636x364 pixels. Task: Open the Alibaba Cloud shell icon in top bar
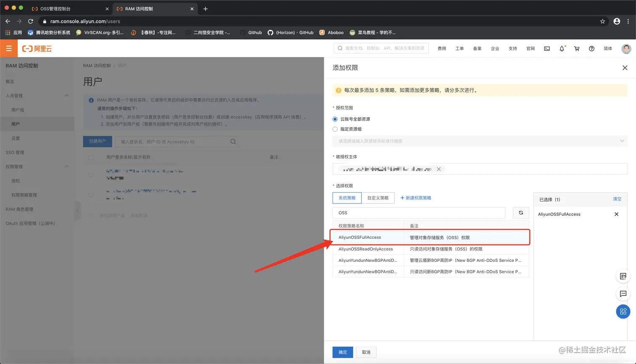click(546, 49)
